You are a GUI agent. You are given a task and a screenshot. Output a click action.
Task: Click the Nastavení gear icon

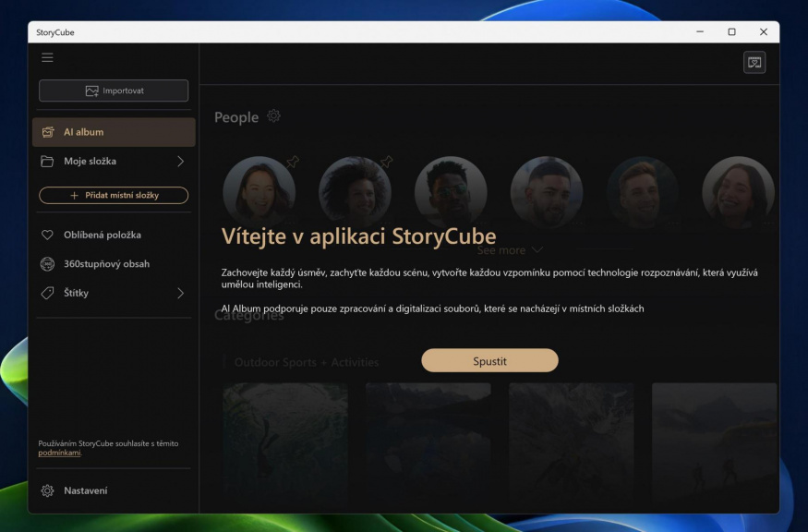point(47,490)
